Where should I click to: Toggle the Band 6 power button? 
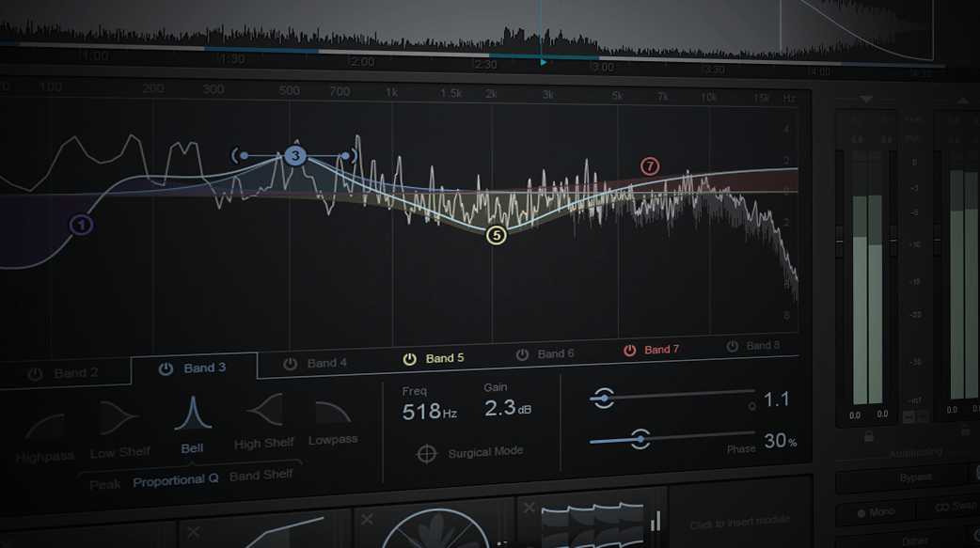click(523, 354)
